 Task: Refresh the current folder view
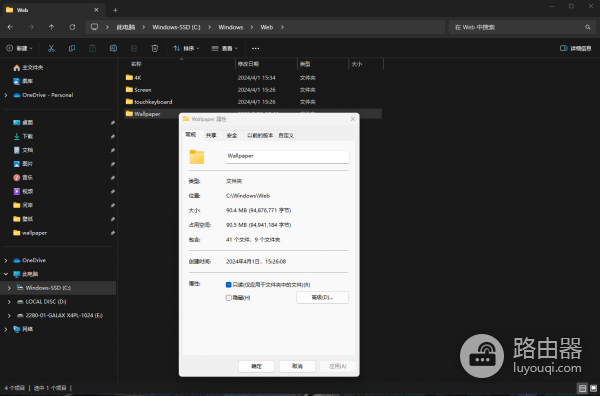click(72, 27)
